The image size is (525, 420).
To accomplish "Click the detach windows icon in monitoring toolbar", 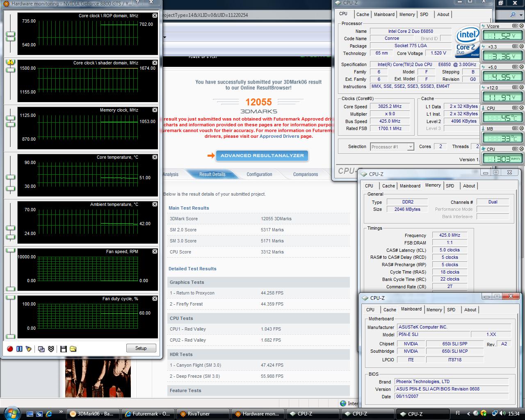I will pos(41,349).
